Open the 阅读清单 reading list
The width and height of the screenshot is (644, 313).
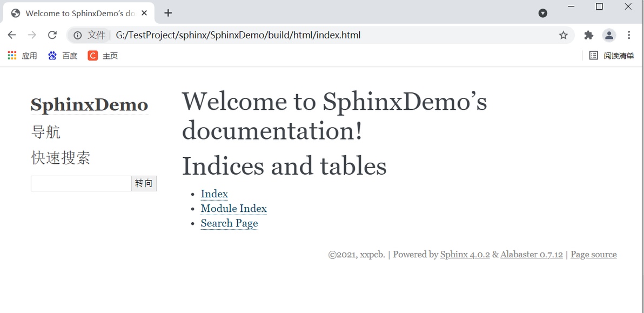tap(612, 56)
